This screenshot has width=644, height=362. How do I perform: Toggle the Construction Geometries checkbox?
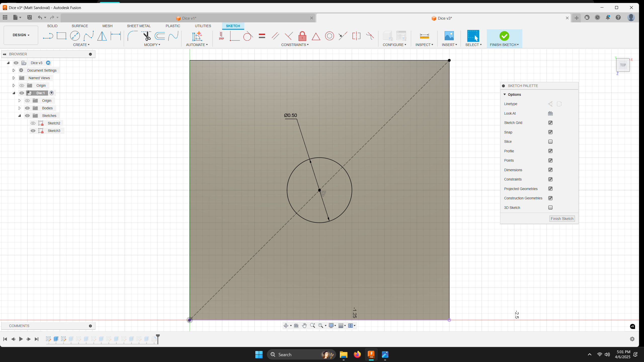(x=550, y=198)
